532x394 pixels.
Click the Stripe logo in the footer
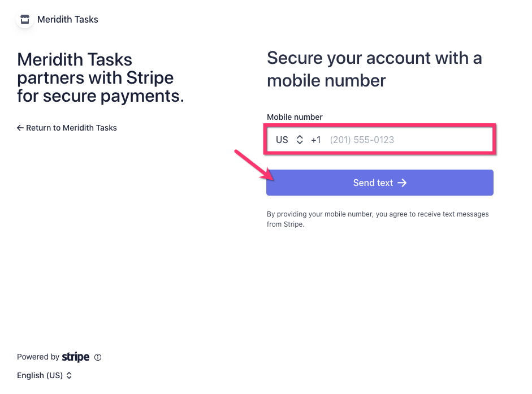click(76, 357)
